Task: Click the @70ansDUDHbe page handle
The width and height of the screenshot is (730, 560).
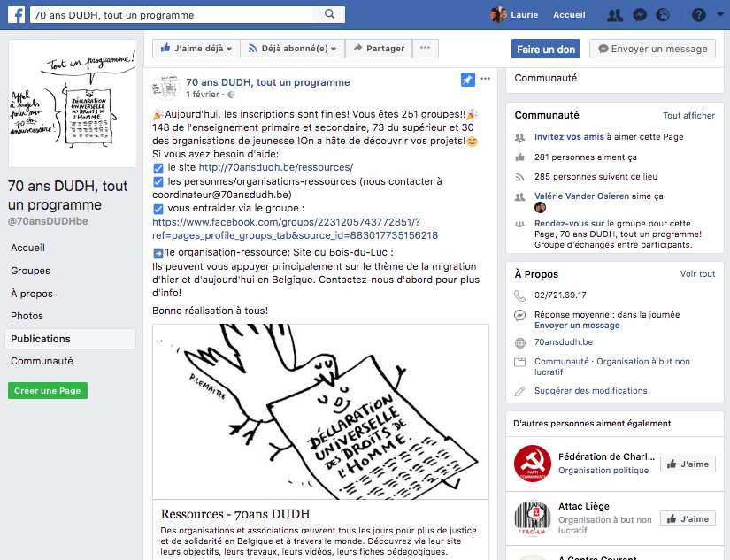Action: (48, 221)
